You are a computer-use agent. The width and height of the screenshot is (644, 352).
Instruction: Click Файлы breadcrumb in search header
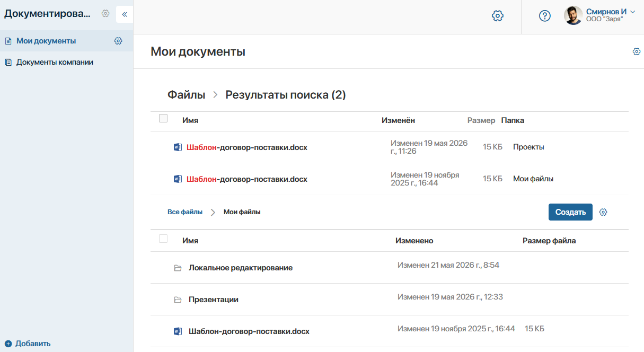tap(187, 95)
